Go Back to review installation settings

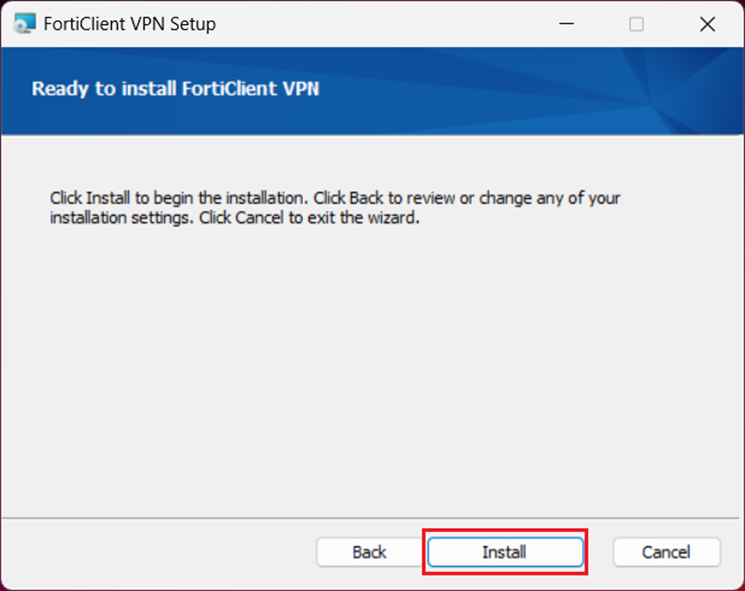[369, 552]
